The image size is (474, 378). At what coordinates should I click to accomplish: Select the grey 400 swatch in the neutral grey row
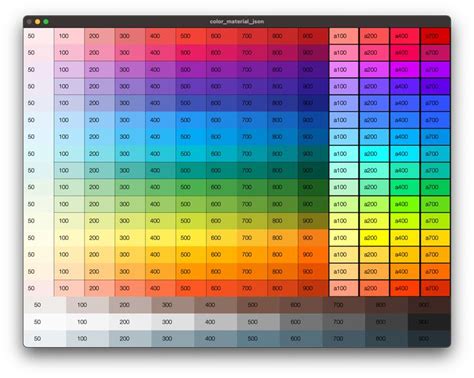pyautogui.click(x=216, y=322)
